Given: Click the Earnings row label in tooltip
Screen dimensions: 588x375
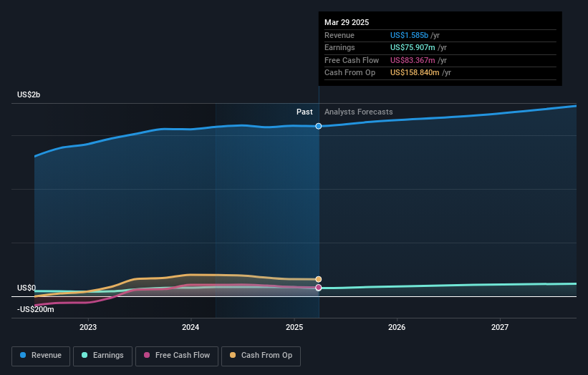Looking at the screenshot, I should [x=339, y=47].
